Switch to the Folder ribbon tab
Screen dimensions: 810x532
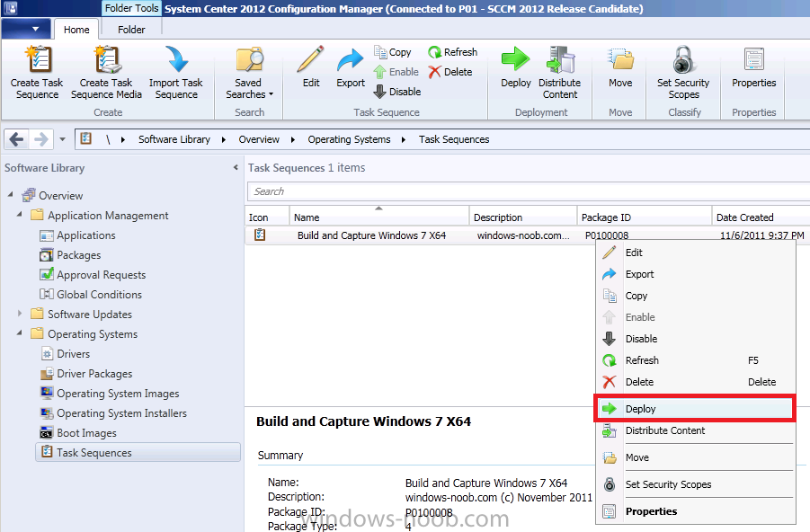pyautogui.click(x=131, y=30)
